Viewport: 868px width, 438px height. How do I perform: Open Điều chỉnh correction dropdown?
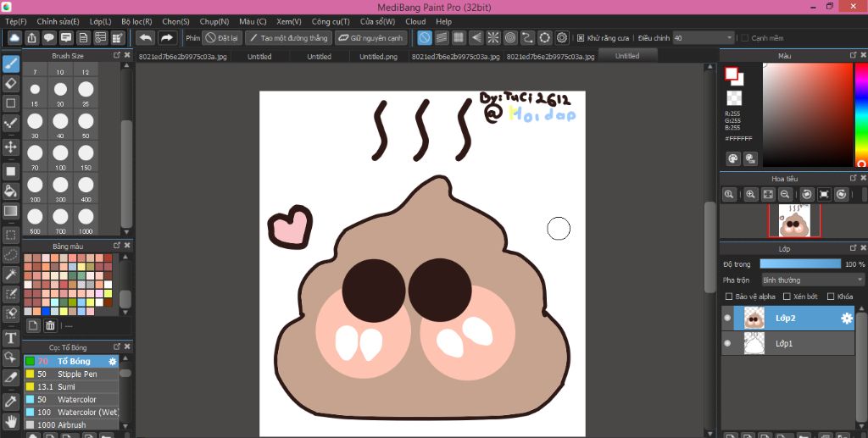(x=704, y=38)
